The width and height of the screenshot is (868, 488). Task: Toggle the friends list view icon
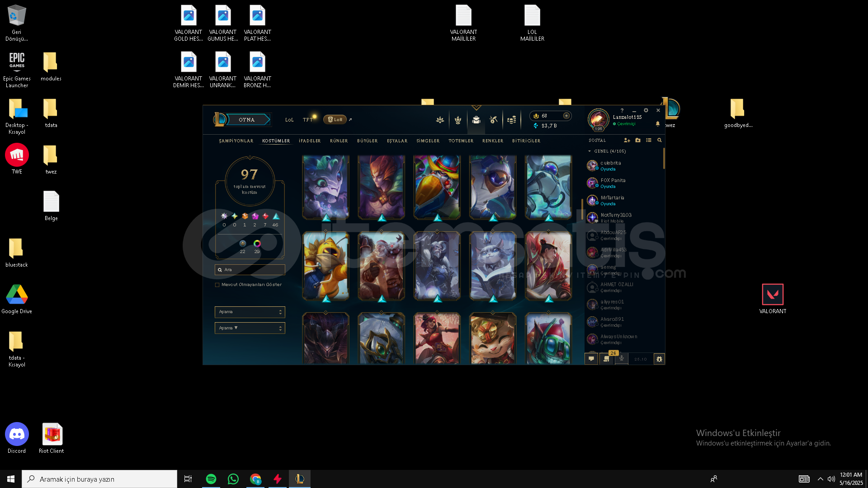[x=649, y=141]
